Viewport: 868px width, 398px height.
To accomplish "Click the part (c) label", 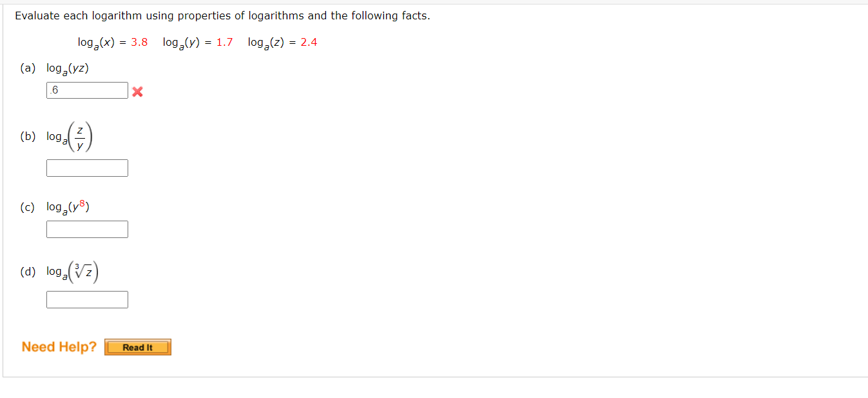I will click(27, 206).
